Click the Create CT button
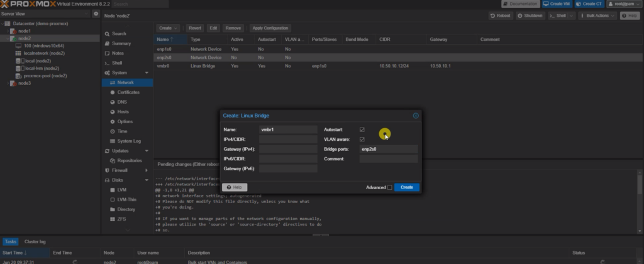This screenshot has width=644, height=264. (x=589, y=4)
